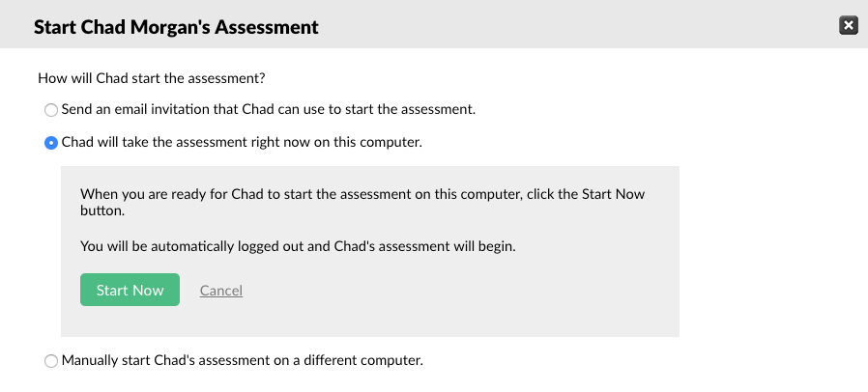This screenshot has height=392, width=868.
Task: Click the dialog title "Start Chad Morgan's Assessment"
Action: pos(176,27)
